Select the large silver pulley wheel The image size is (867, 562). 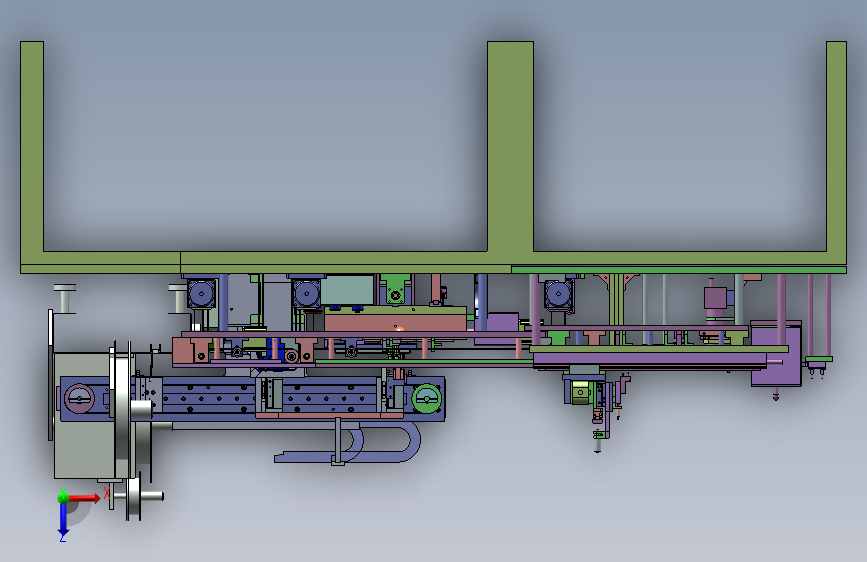(124, 410)
